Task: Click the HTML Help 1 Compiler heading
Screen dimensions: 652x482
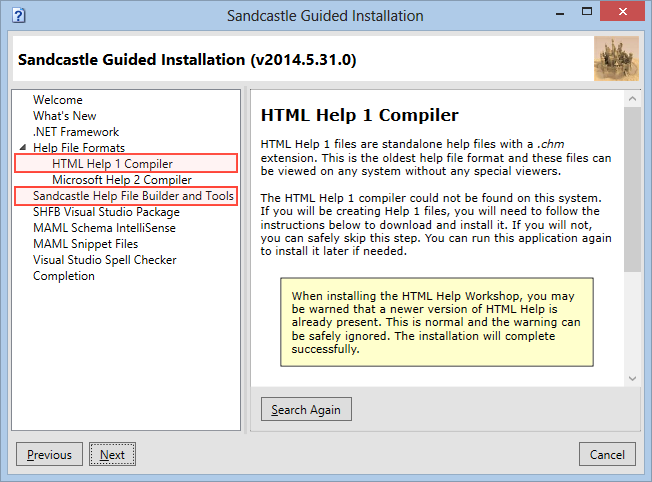Action: (x=360, y=115)
